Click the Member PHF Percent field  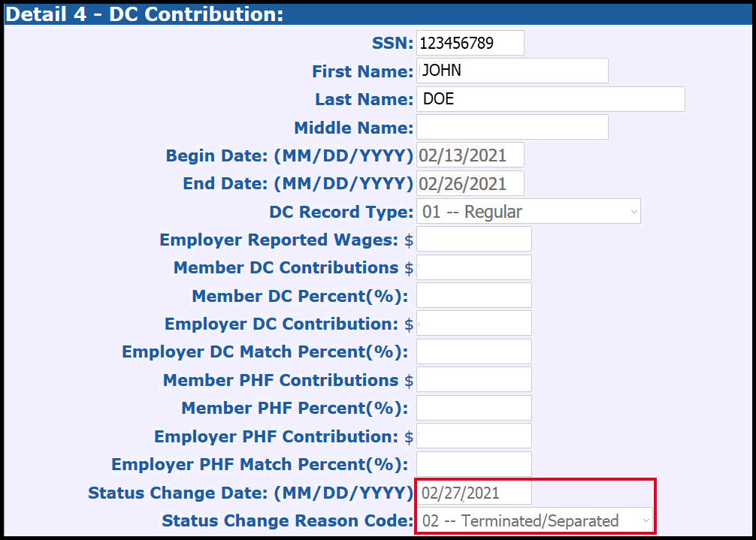(473, 407)
